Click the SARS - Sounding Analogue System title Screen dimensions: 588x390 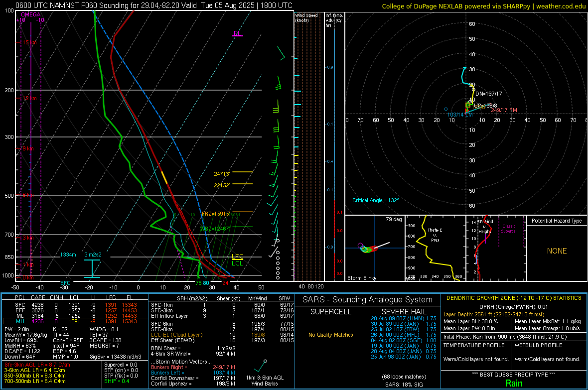(x=368, y=300)
